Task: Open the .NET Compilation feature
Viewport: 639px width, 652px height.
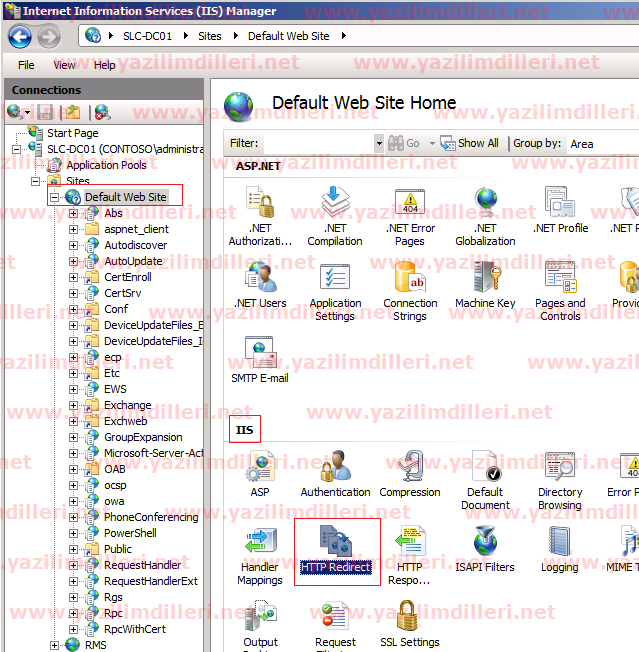Action: click(x=335, y=216)
